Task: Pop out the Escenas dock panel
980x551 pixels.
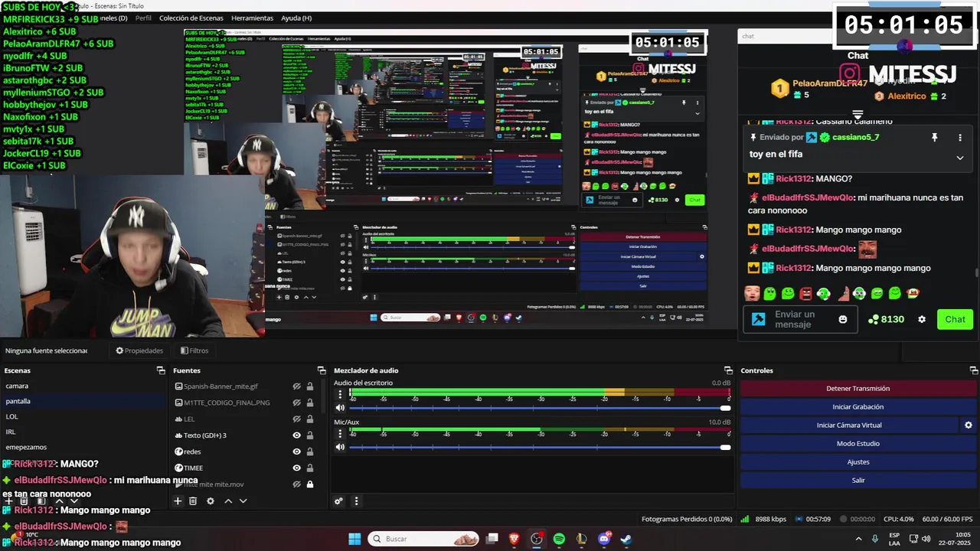Action: coord(161,370)
